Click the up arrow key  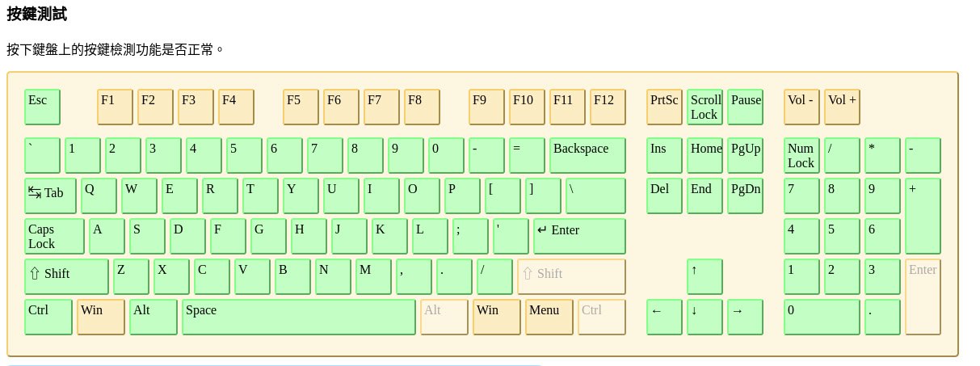705,276
